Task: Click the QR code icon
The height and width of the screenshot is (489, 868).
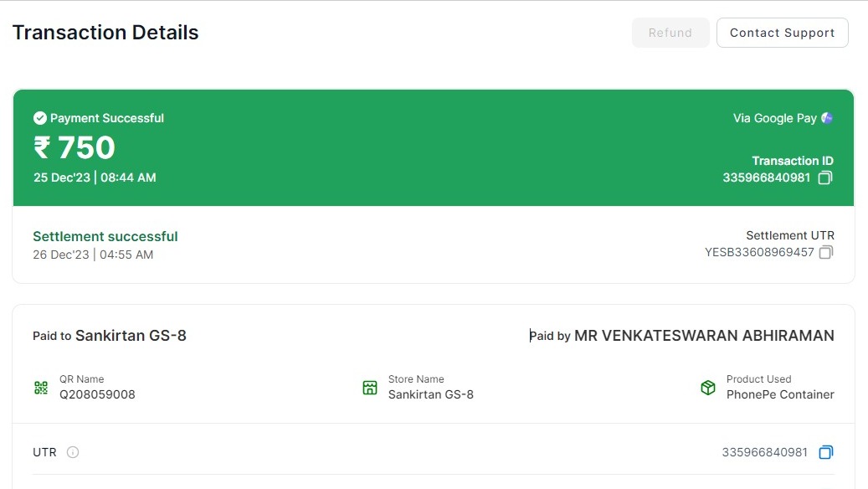Action: click(x=41, y=388)
